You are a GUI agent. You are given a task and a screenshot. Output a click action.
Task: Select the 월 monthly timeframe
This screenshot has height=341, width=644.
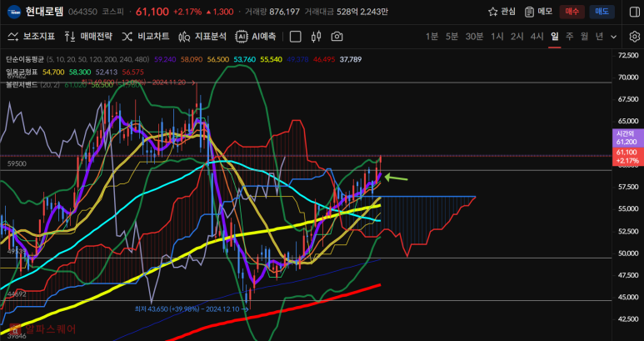(x=585, y=37)
